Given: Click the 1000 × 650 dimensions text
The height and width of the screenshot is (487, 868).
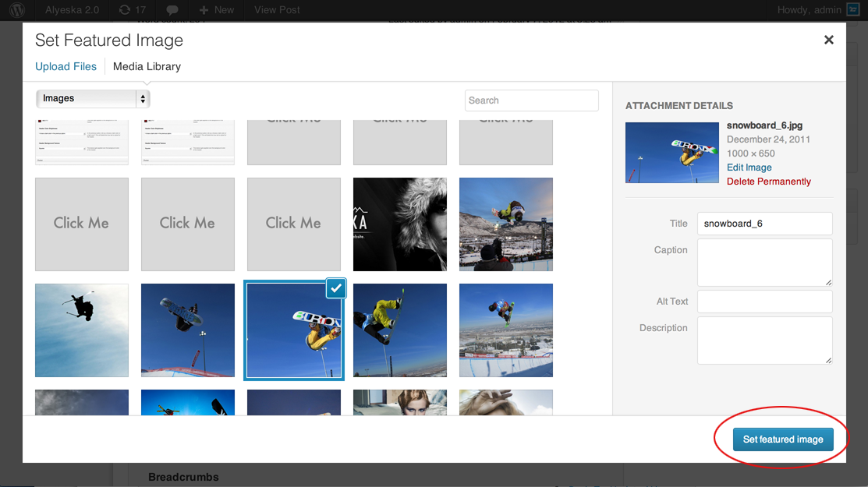Looking at the screenshot, I should click(751, 154).
